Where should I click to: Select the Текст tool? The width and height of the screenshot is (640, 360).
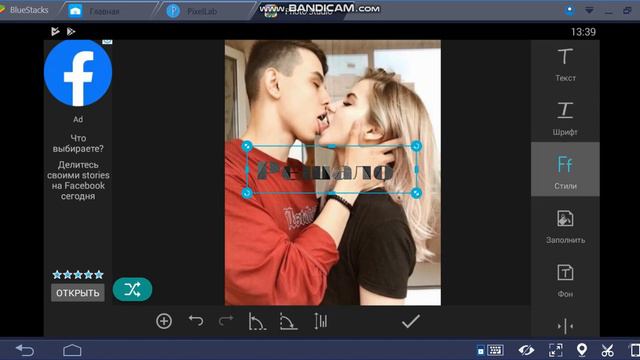click(x=565, y=65)
